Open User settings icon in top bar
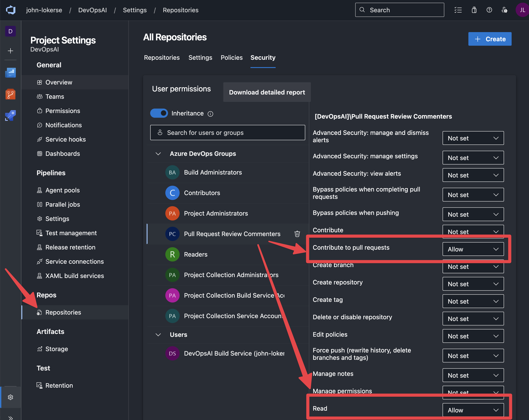Image resolution: width=529 pixels, height=420 pixels. 504,10
